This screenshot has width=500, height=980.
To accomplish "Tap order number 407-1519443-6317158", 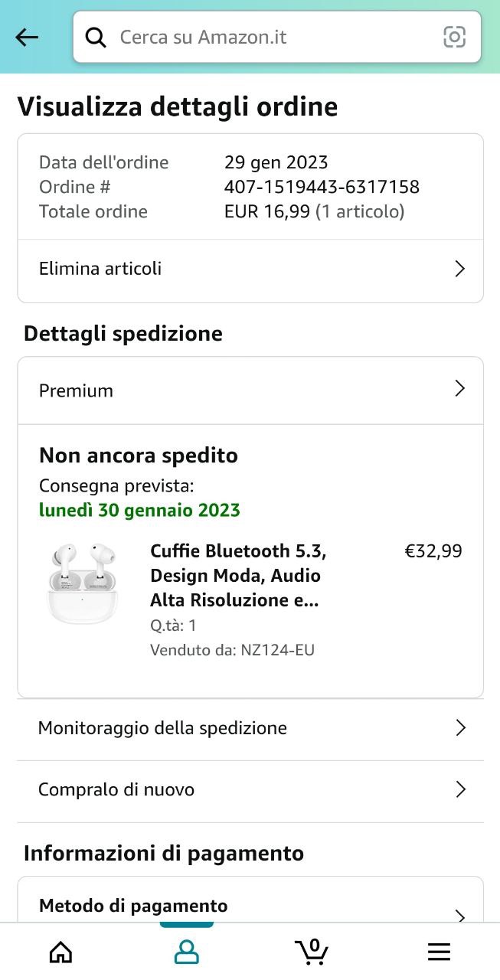I will 322,187.
